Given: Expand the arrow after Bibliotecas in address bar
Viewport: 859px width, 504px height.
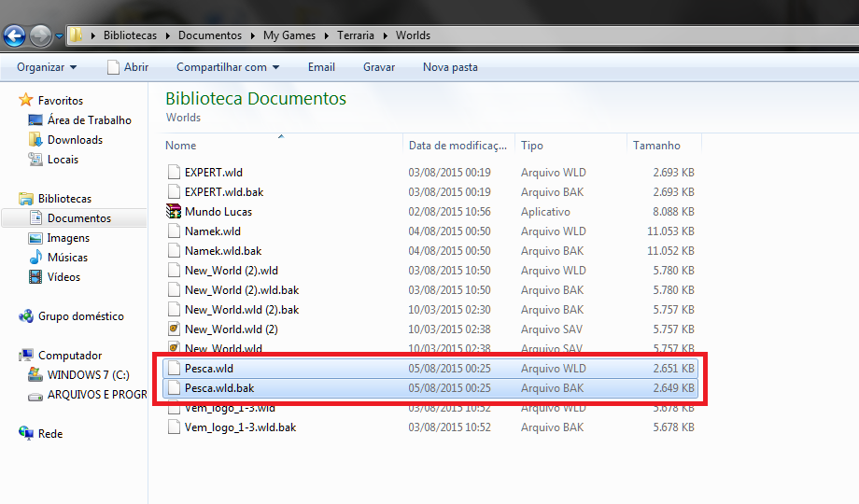Looking at the screenshot, I should [168, 35].
